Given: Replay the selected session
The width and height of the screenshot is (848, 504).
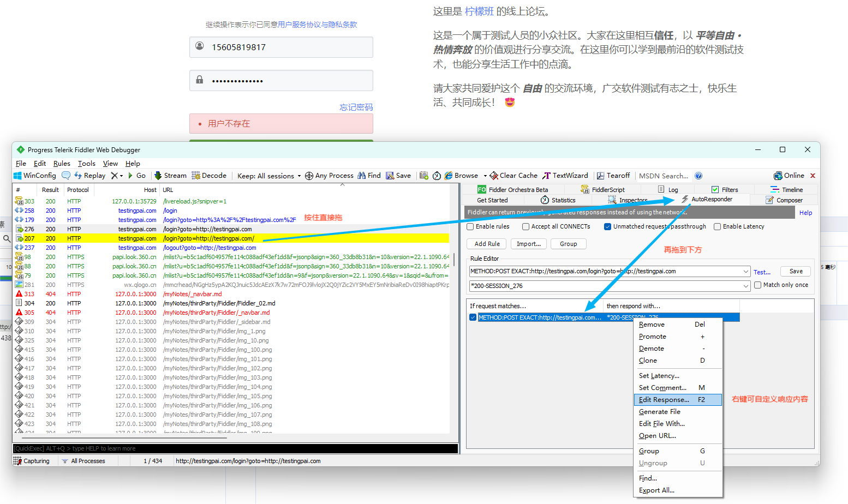Looking at the screenshot, I should 90,176.
